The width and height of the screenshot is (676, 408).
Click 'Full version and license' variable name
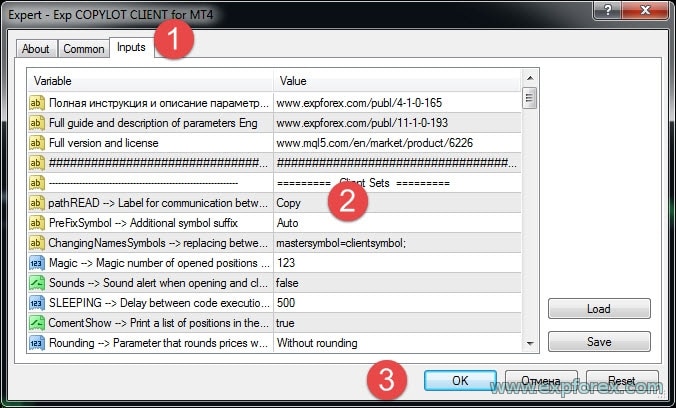[x=103, y=143]
